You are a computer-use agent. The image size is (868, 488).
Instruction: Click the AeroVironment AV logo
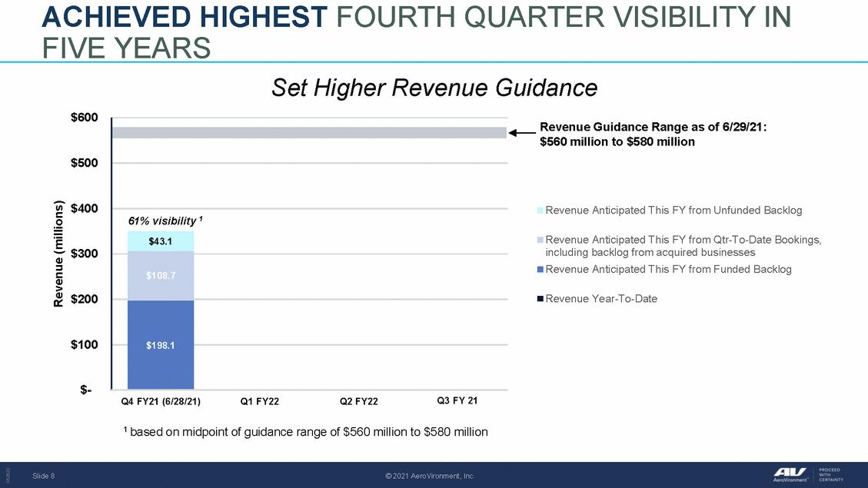coord(790,475)
